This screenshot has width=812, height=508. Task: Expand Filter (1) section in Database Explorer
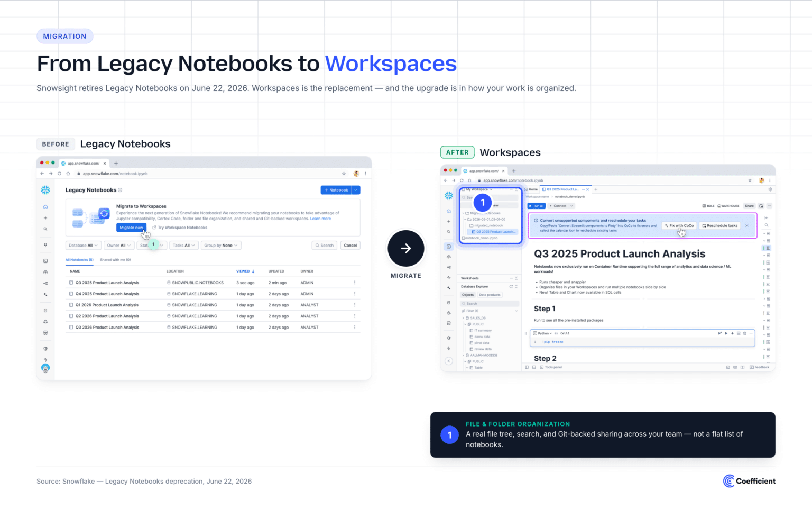(x=516, y=311)
